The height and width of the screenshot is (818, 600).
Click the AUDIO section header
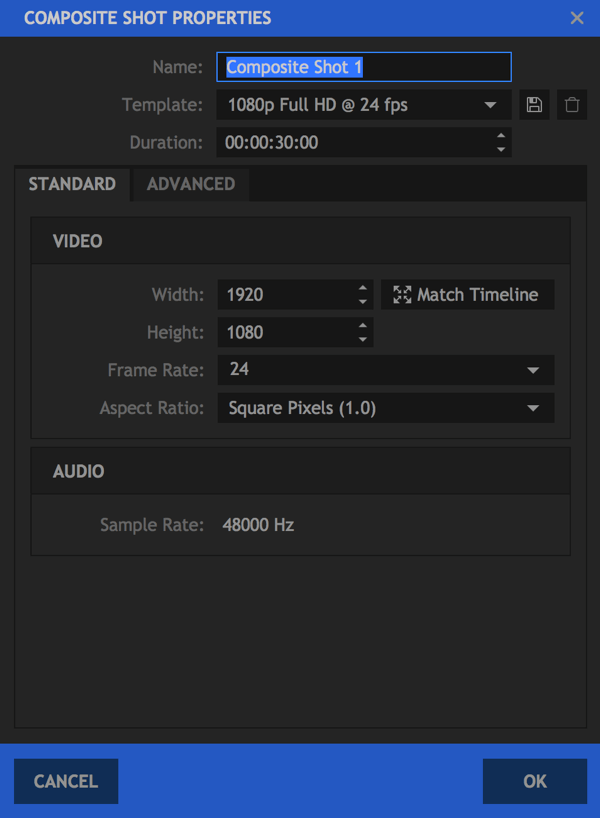click(300, 471)
